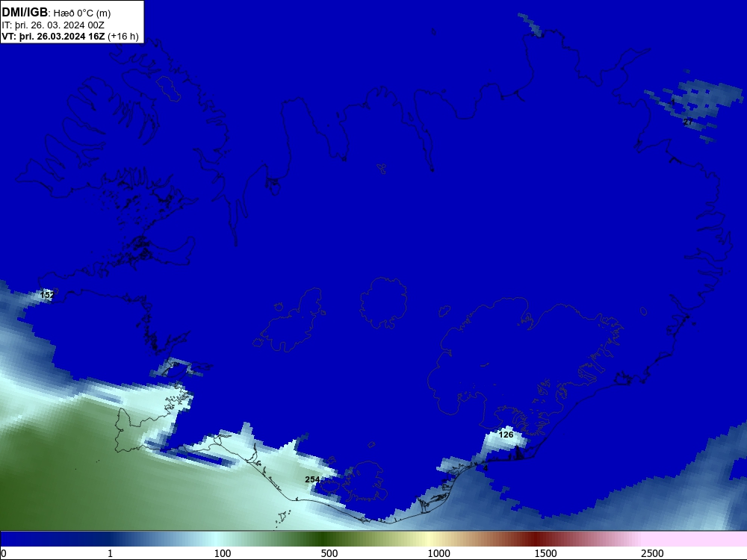This screenshot has height=560, width=747.
Task: Click the 1500 tick on the color scale
Action: pyautogui.click(x=545, y=553)
